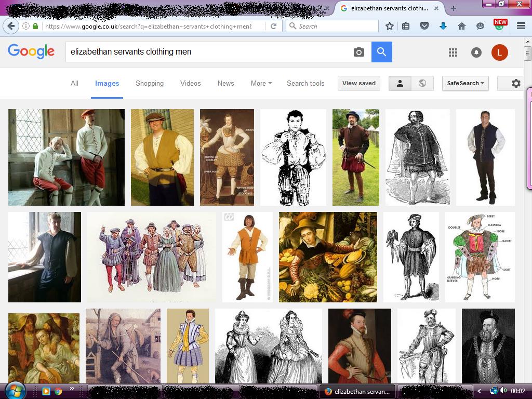This screenshot has height=399, width=532.
Task: Open labeled doublet and hose diagram
Action: pos(480,257)
